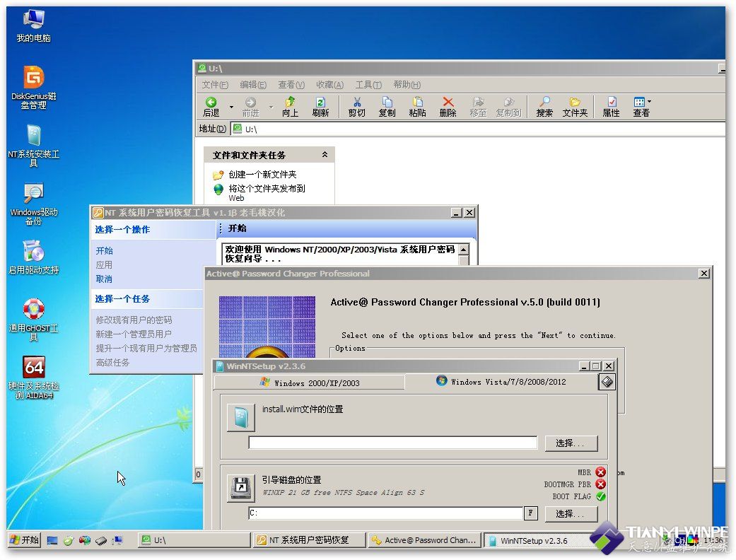
Task: Click the 引导磁盘 floppy icon in WinNTSetup
Action: [241, 488]
